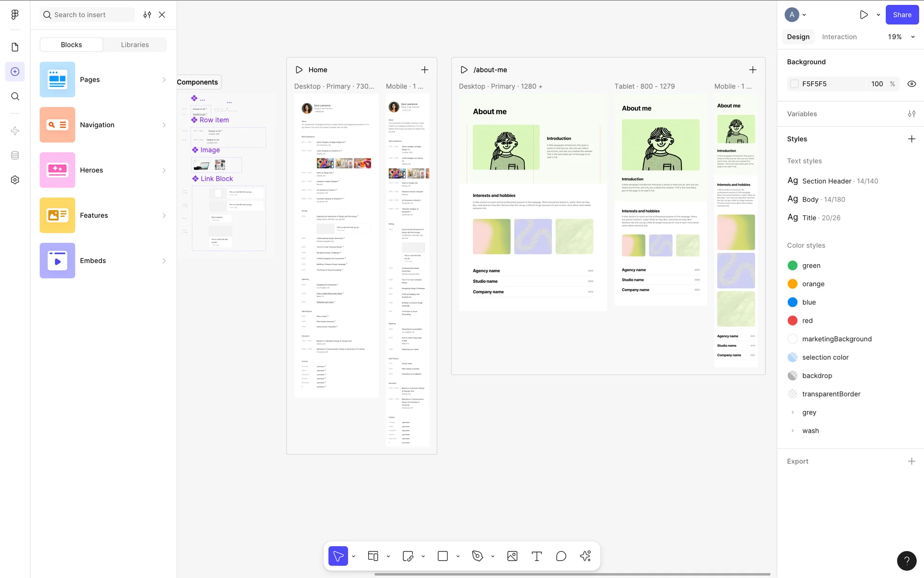
Task: Toggle background visibility eye icon
Action: click(x=911, y=84)
